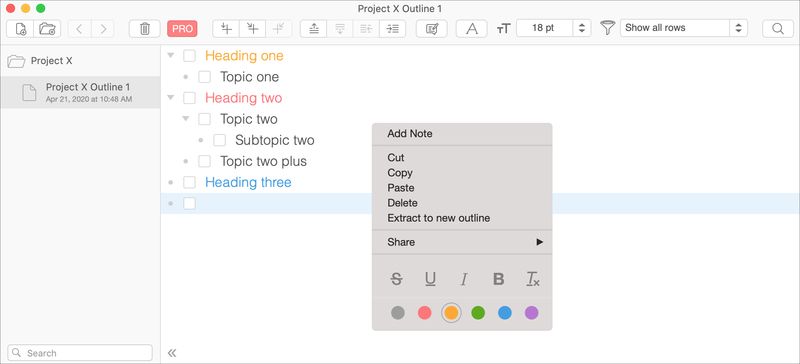
Task: Create a new outline document
Action: [x=20, y=29]
